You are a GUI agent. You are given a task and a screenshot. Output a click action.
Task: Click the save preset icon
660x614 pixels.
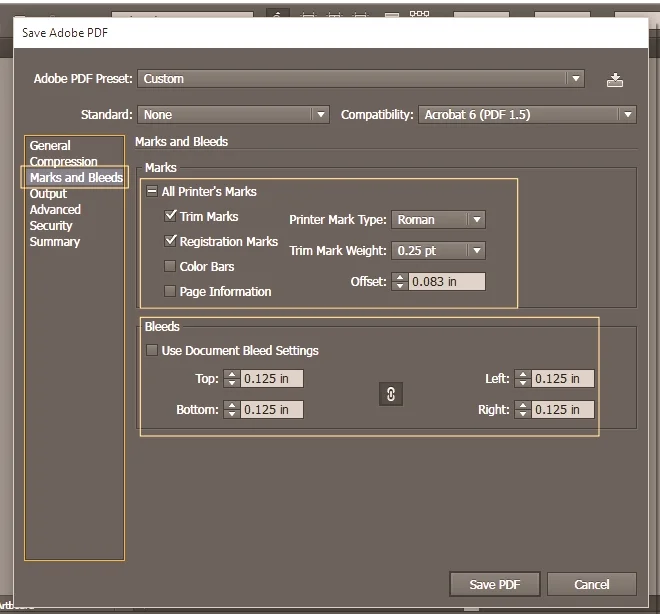click(x=615, y=80)
